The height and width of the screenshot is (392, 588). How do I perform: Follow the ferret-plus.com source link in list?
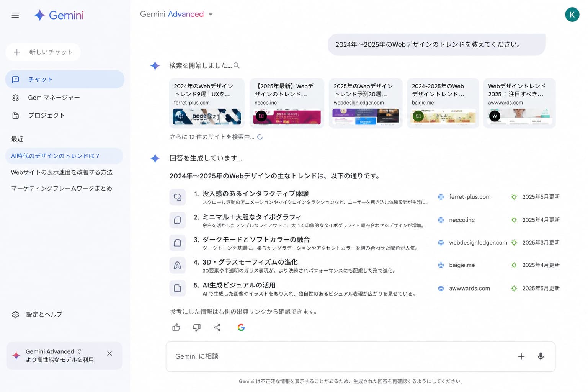[470, 197]
